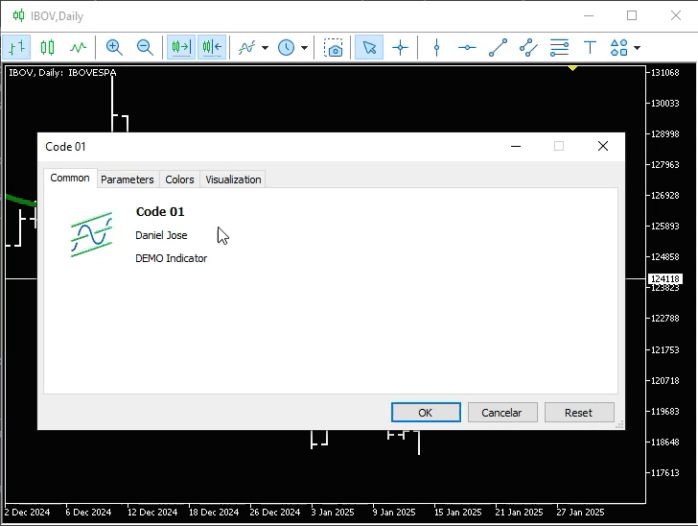Confirm the dialog with OK

tap(426, 413)
